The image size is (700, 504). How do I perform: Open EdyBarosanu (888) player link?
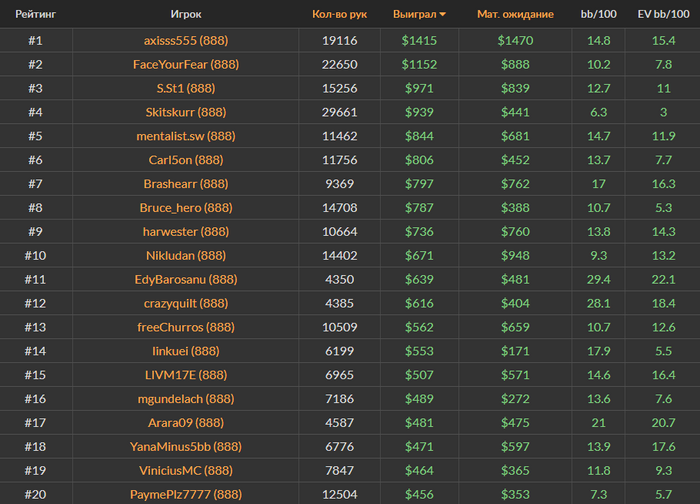[185, 279]
